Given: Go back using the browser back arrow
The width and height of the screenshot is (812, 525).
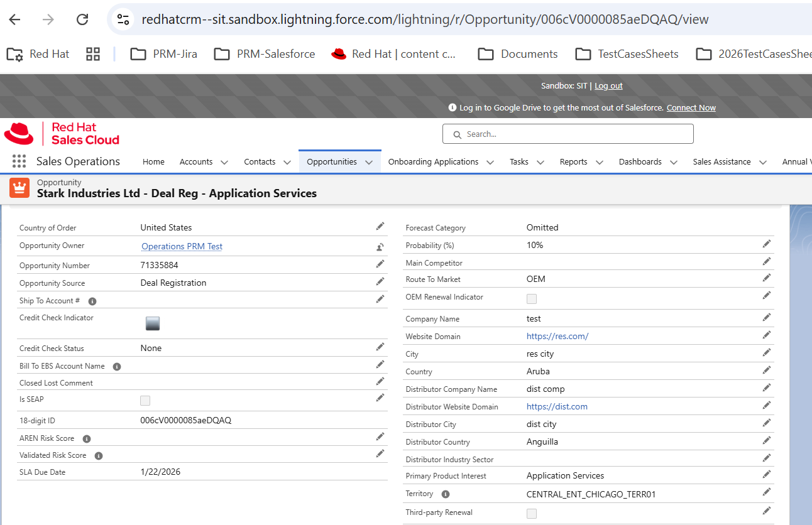Looking at the screenshot, I should coord(14,19).
